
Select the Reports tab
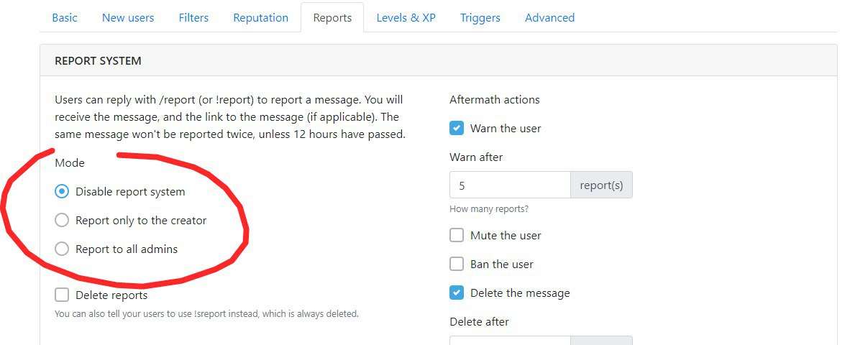coord(332,17)
